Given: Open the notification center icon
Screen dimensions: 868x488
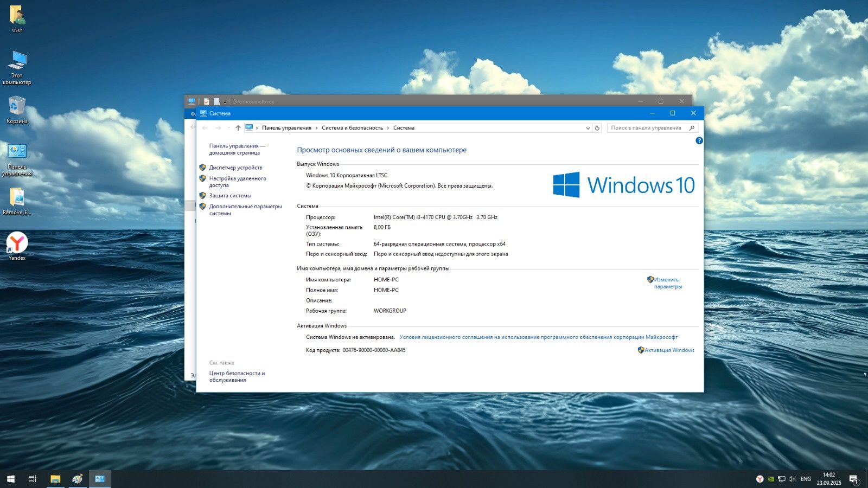Looking at the screenshot, I should point(854,479).
